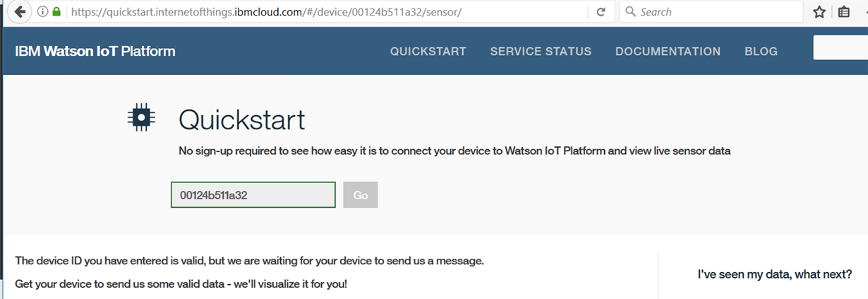Click "I've seen my data, what next?"
Image resolution: width=868 pixels, height=299 pixels.
point(774,274)
